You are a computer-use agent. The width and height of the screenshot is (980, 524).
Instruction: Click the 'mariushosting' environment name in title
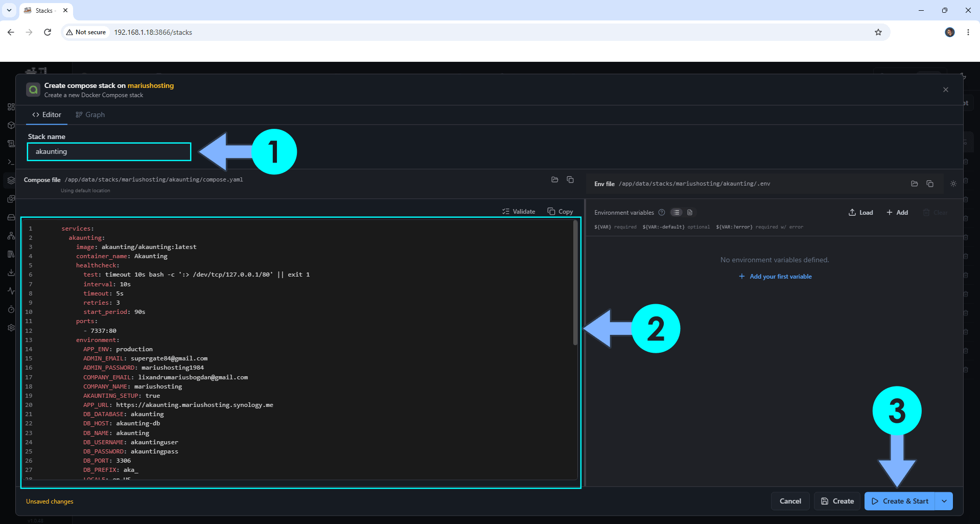tap(151, 85)
